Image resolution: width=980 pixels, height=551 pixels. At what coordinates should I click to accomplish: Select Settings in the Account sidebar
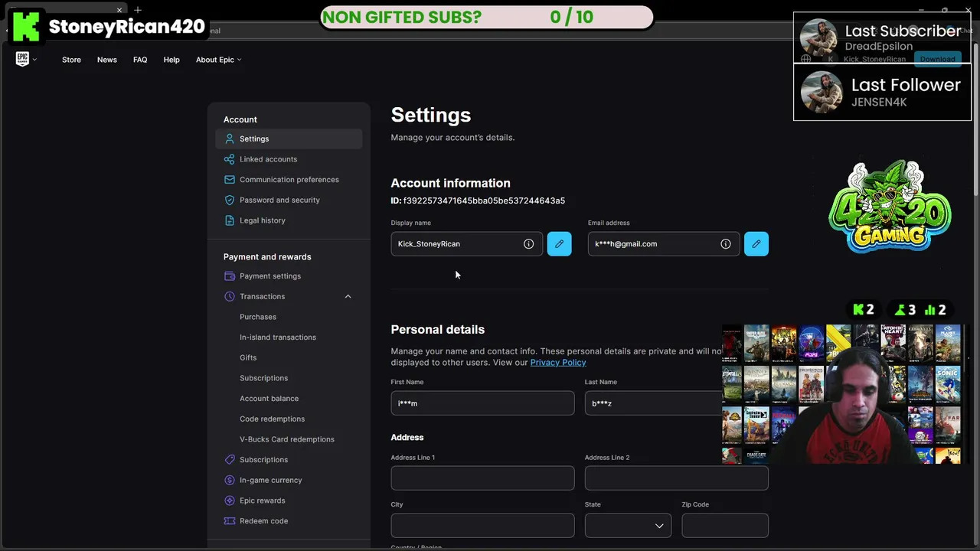289,139
